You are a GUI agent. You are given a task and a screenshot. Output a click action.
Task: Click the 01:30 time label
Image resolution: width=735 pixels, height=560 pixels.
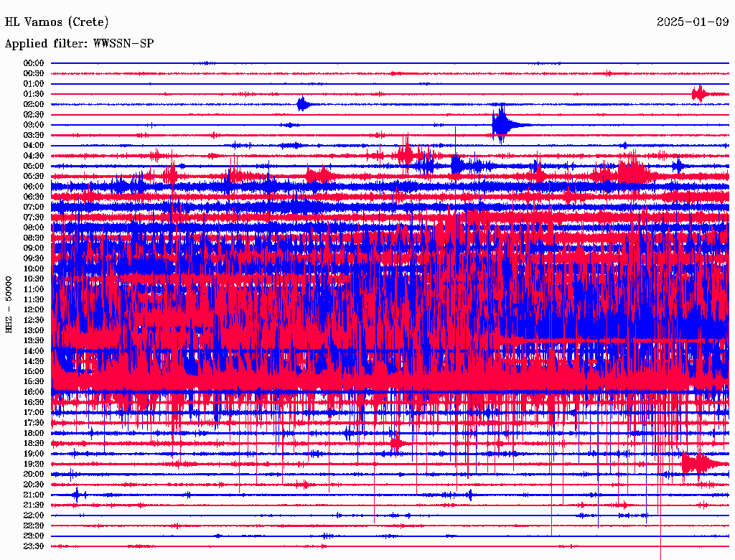pos(34,94)
